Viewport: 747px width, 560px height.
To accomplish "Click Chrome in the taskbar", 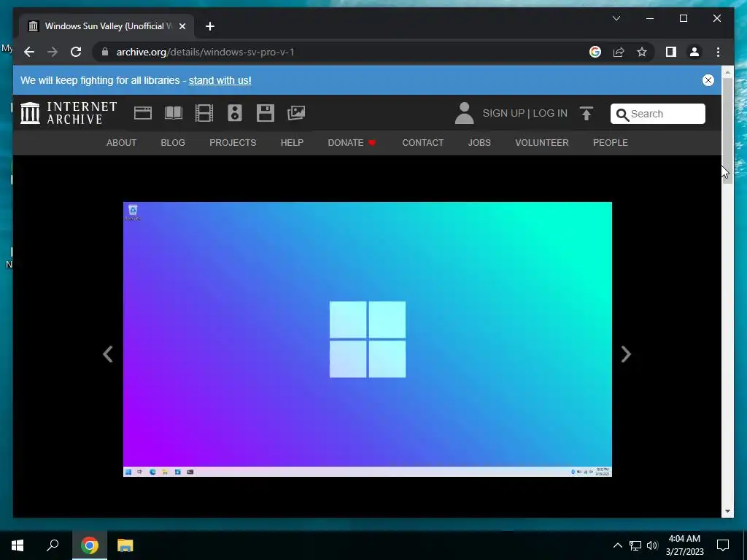I will coord(90,545).
